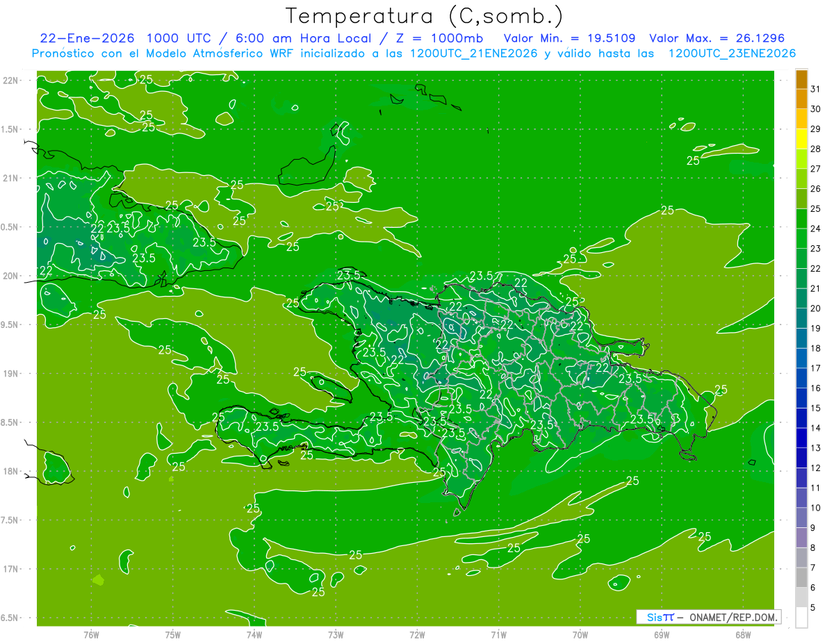Click the '71W' longitude axis label
Viewport: 834px width, 644px height.
tap(498, 634)
